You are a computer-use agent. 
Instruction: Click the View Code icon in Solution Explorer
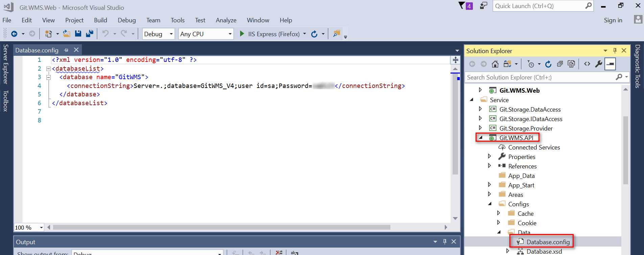[587, 64]
